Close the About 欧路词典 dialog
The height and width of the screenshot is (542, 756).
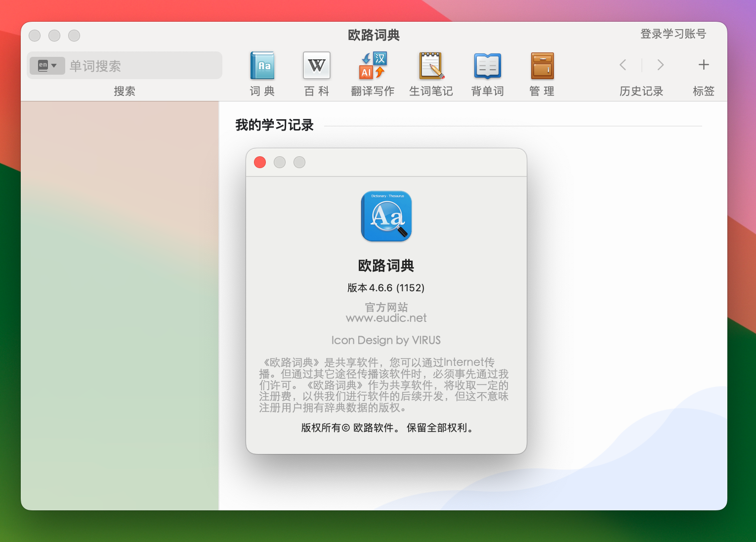point(260,162)
